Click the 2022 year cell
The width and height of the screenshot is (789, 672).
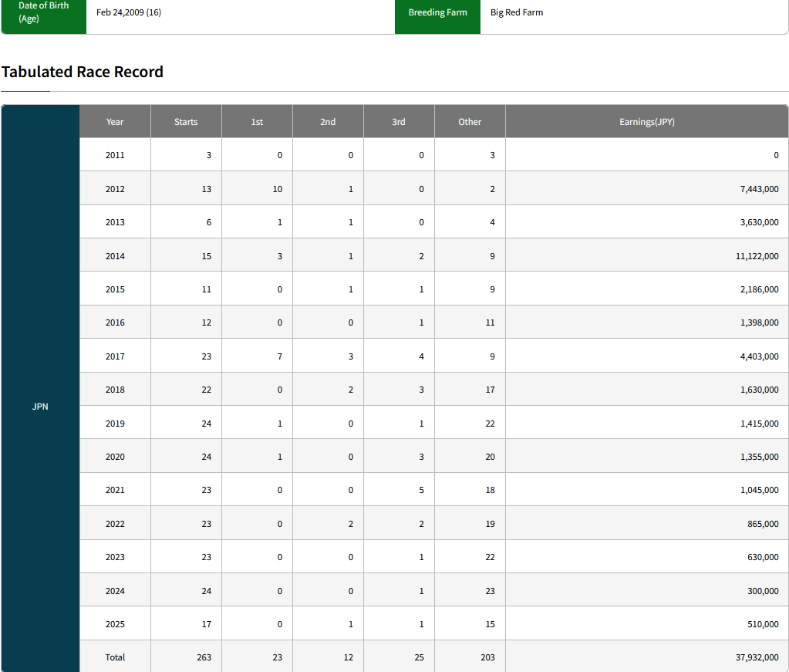[x=115, y=524]
